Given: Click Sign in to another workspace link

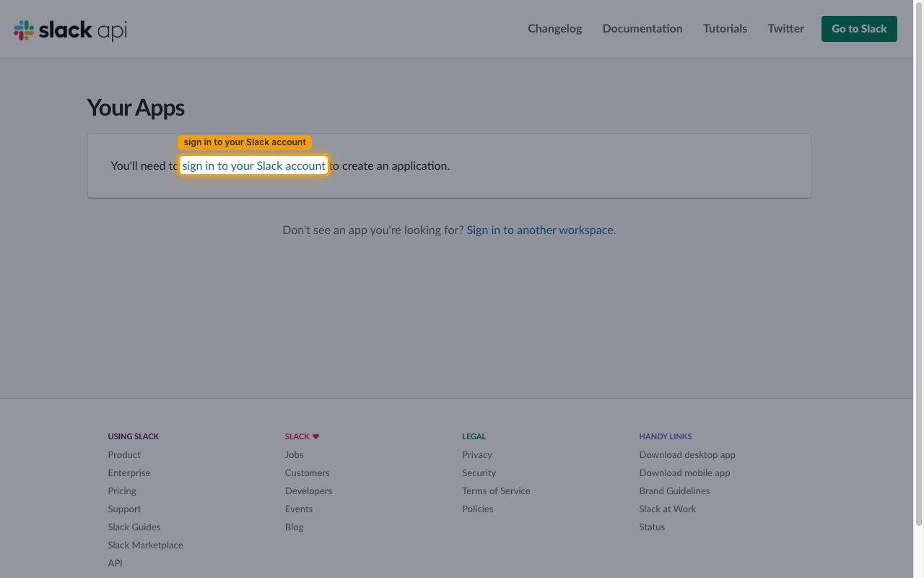Looking at the screenshot, I should tap(540, 230).
